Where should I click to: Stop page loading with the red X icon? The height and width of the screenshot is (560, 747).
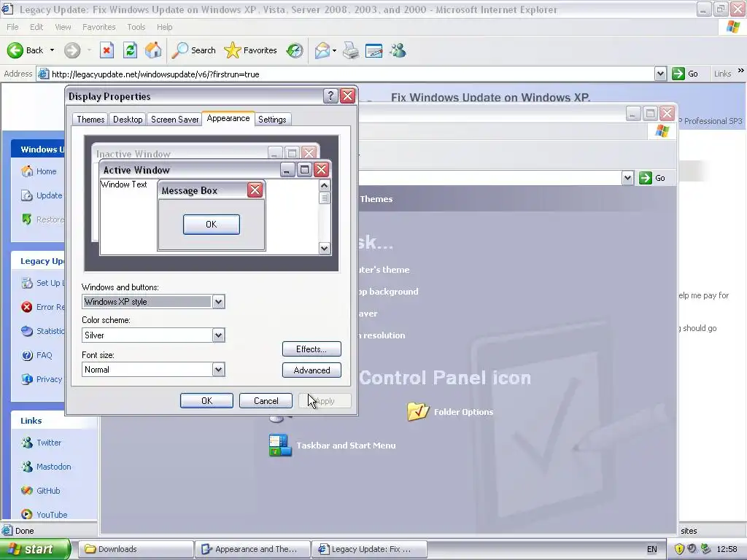tap(107, 50)
